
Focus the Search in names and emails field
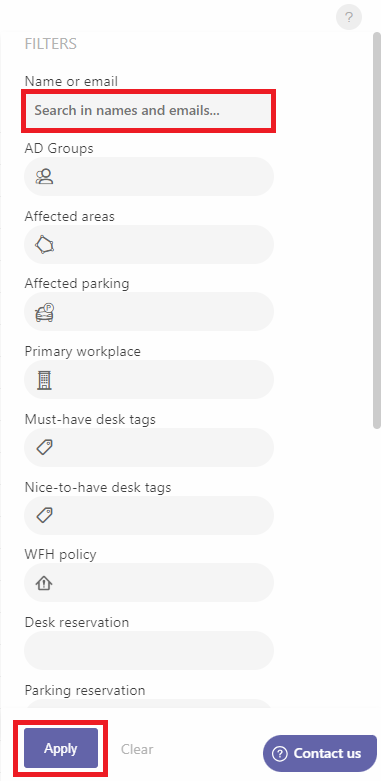(x=148, y=111)
